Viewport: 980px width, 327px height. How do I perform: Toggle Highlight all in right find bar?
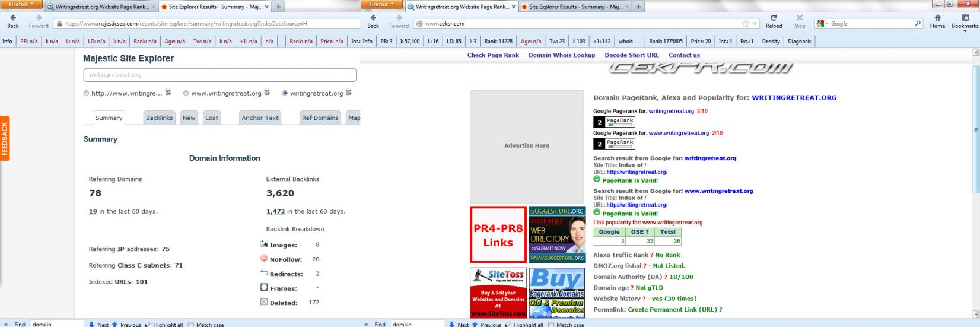click(524, 325)
